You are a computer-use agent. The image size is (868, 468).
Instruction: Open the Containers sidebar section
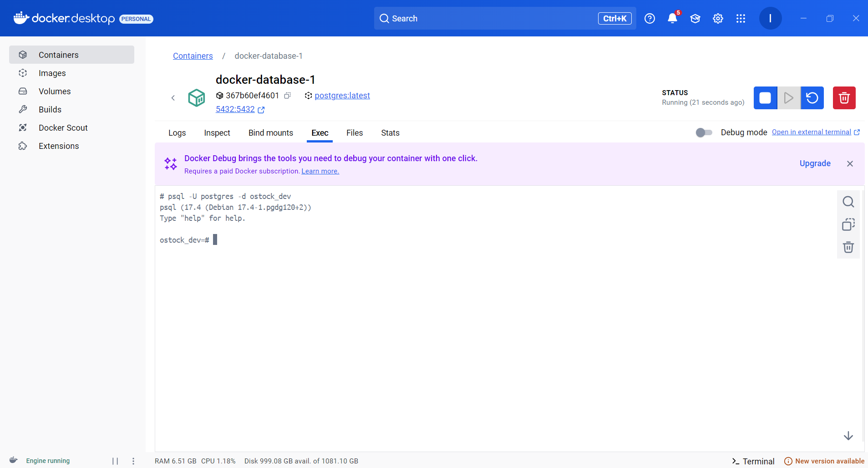tap(71, 55)
